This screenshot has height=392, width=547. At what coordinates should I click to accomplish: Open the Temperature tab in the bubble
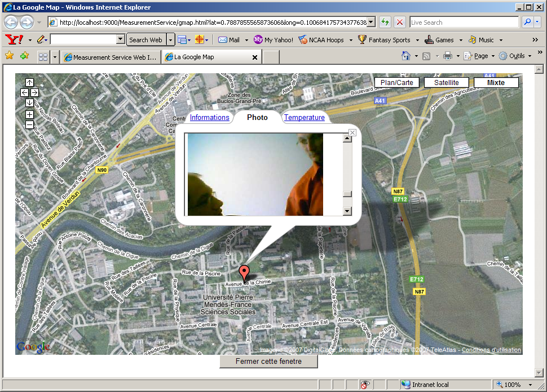pyautogui.click(x=304, y=117)
